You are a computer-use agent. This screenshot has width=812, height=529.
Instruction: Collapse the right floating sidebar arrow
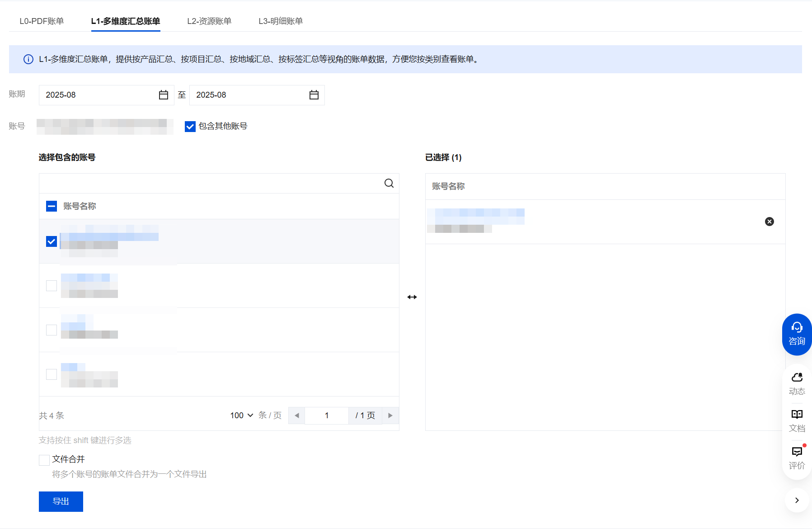[797, 500]
